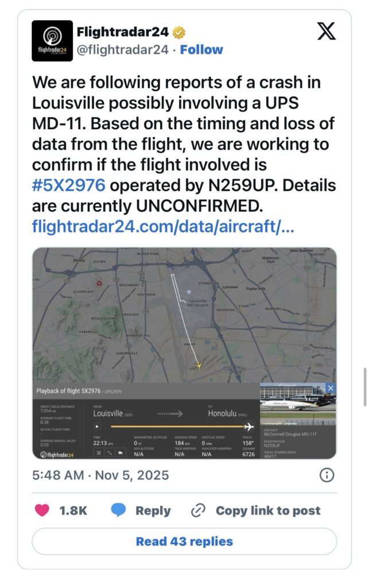369x588 pixels.
Task: Click the yellow aircraft on the map
Action: [199, 364]
